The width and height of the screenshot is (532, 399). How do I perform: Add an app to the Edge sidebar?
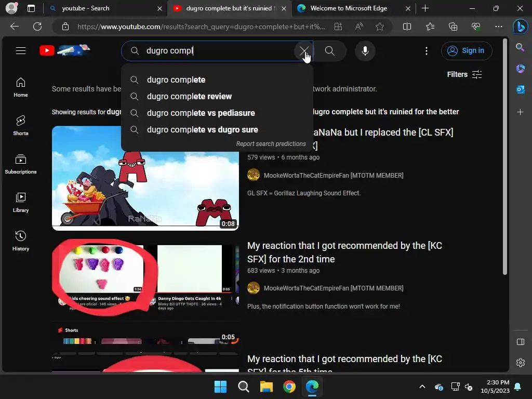coord(520,112)
